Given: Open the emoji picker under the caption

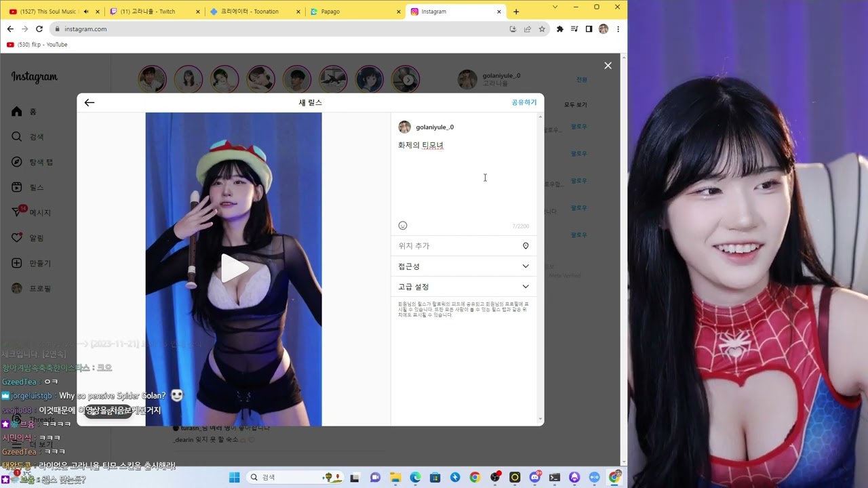Looking at the screenshot, I should (403, 226).
